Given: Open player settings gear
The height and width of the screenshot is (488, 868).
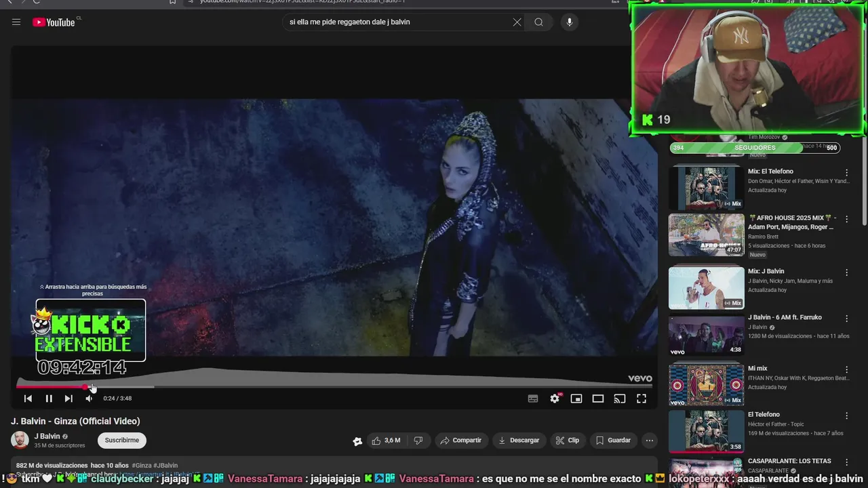Looking at the screenshot, I should click(555, 399).
